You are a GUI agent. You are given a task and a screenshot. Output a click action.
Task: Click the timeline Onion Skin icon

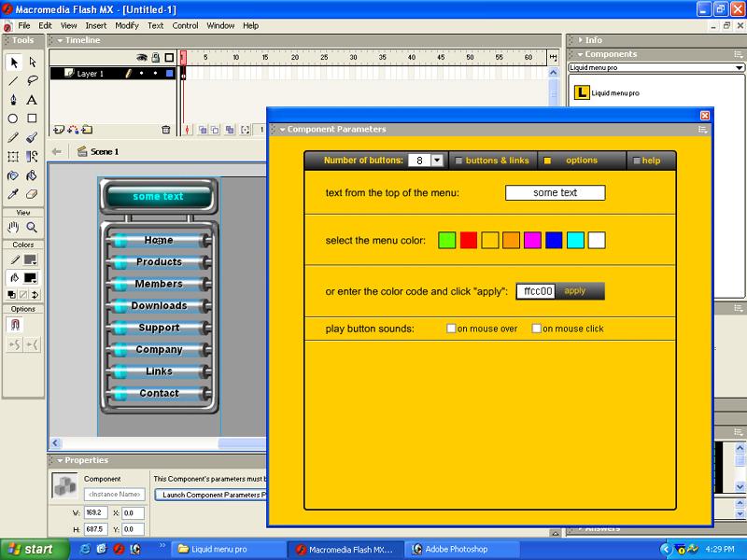pos(203,130)
